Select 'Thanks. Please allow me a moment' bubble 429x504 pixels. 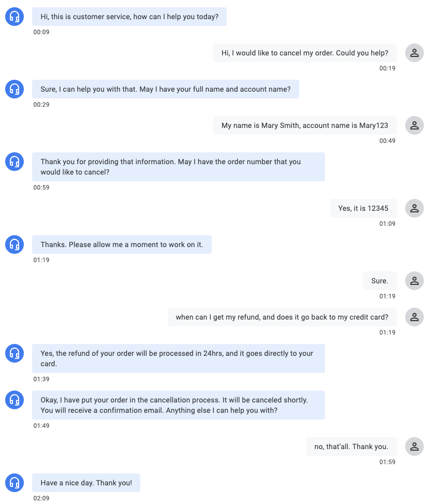[122, 244]
